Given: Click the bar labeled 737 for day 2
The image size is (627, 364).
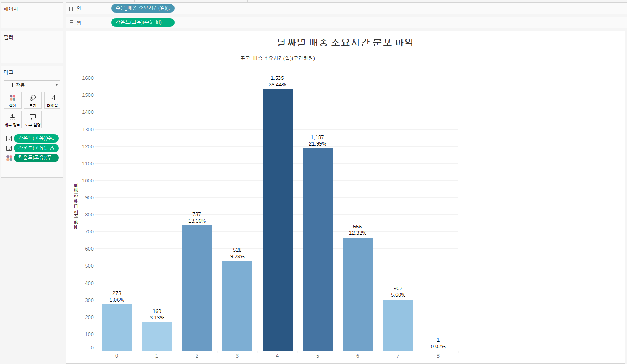Looking at the screenshot, I should click(197, 288).
